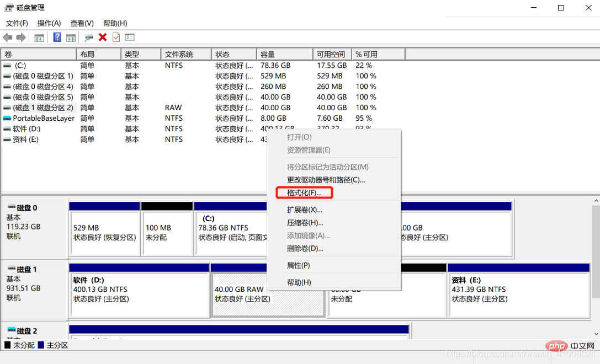Sort by the 状态 column header
This screenshot has width=600, height=364.
[x=234, y=54]
